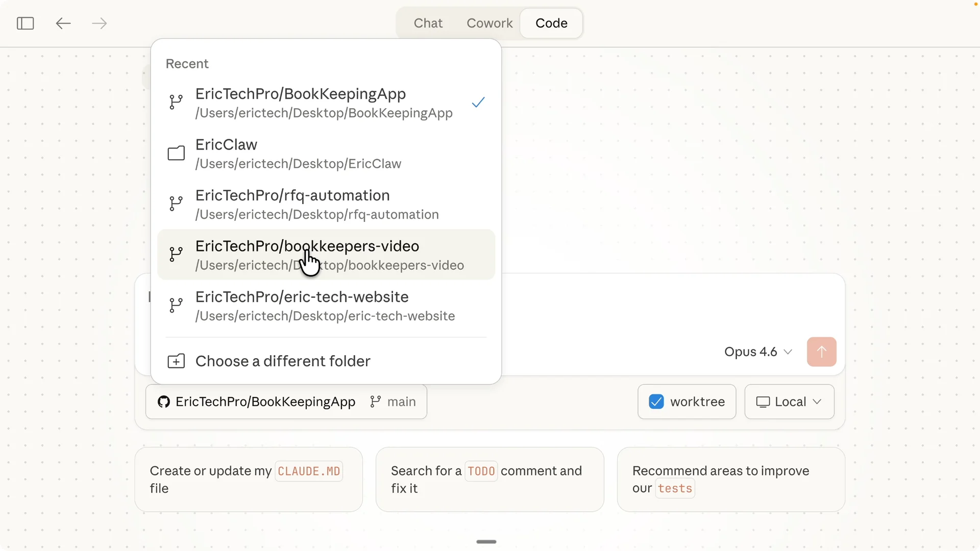The image size is (980, 551).
Task: Open the main branch selector
Action: tap(393, 402)
